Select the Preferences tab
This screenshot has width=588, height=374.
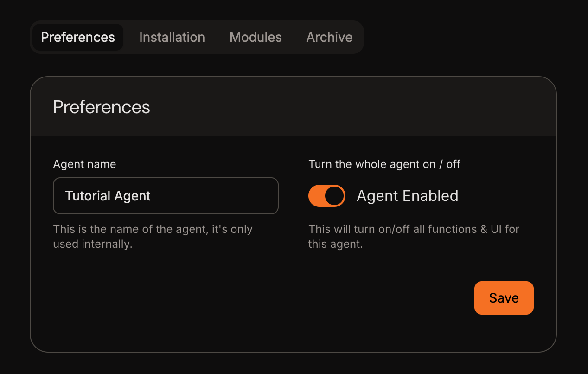(78, 37)
